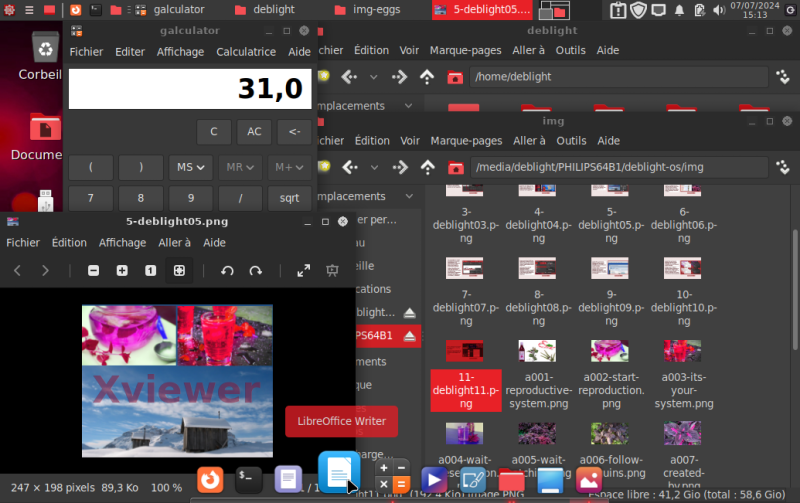
Task: Open Affichage menu in Xviewer
Action: [x=122, y=242]
